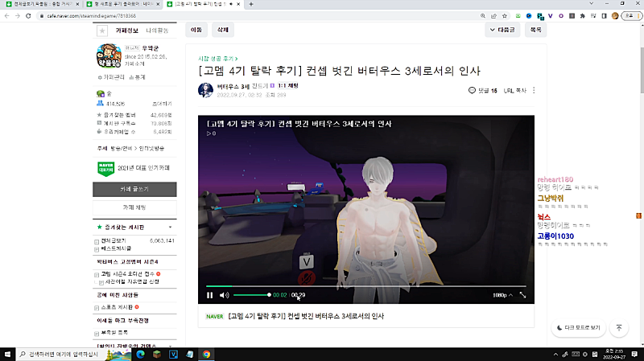Image resolution: width=644 pixels, height=361 pixels.
Task: Click the 삭제 button
Action: tap(223, 30)
